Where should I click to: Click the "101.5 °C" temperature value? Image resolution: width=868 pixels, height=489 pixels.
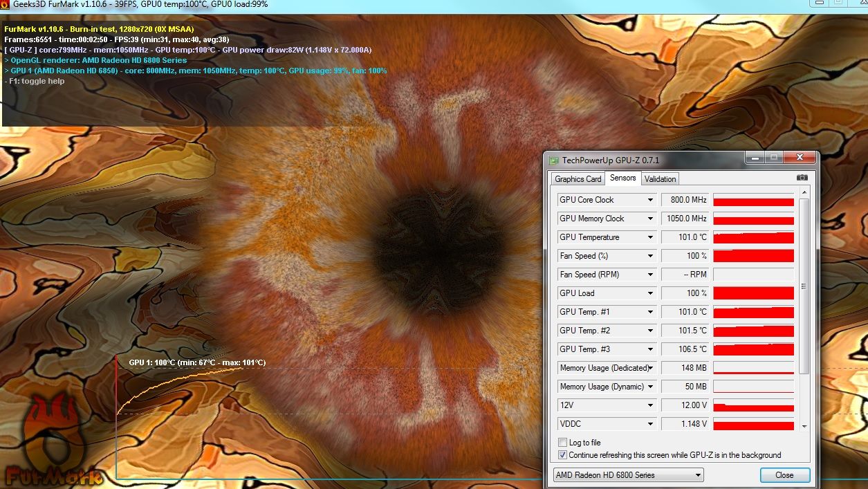pyautogui.click(x=685, y=331)
